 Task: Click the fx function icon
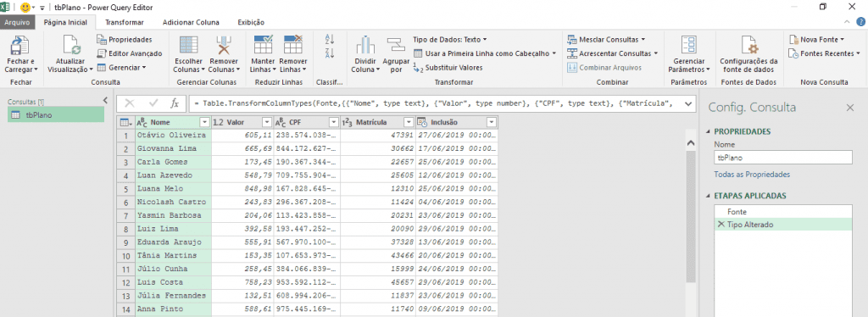[x=175, y=103]
